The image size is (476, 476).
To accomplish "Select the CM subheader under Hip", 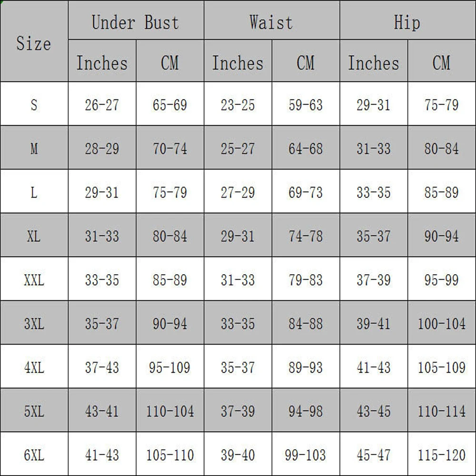I will coord(441,63).
